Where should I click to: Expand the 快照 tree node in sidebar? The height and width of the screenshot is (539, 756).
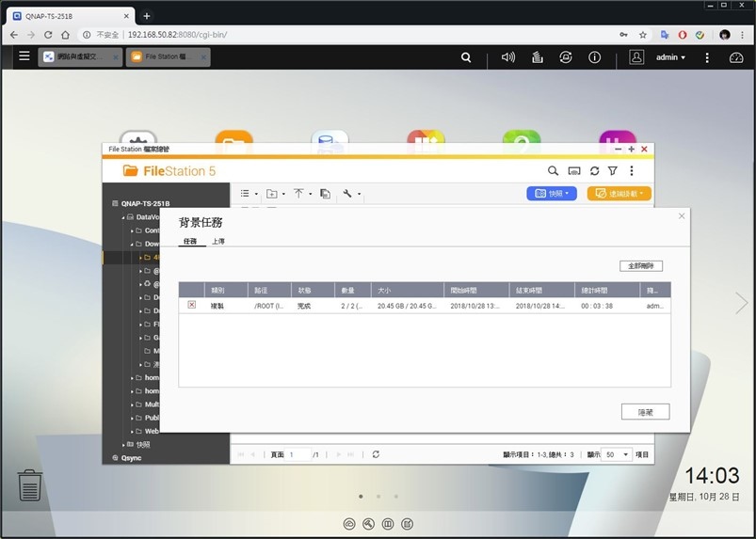[x=123, y=445]
